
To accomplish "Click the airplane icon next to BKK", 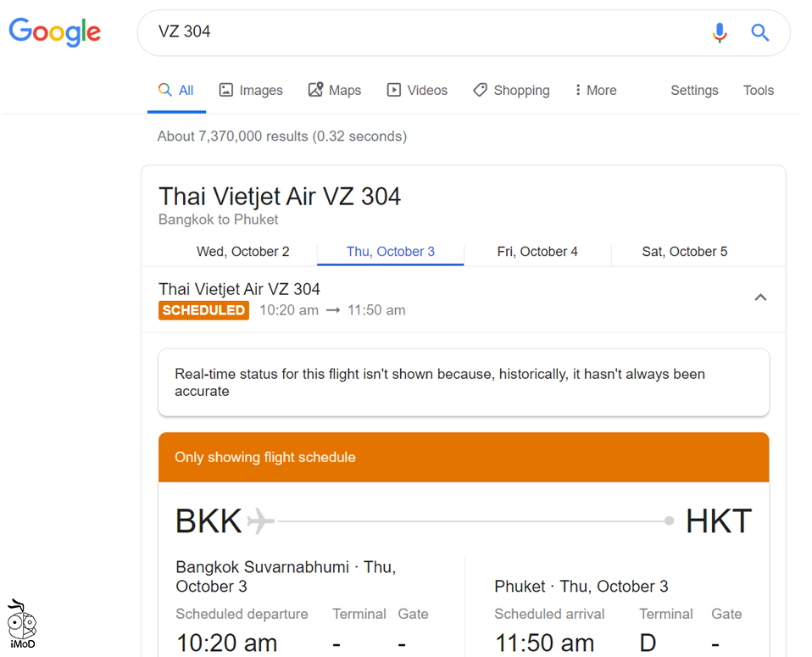I will (261, 521).
